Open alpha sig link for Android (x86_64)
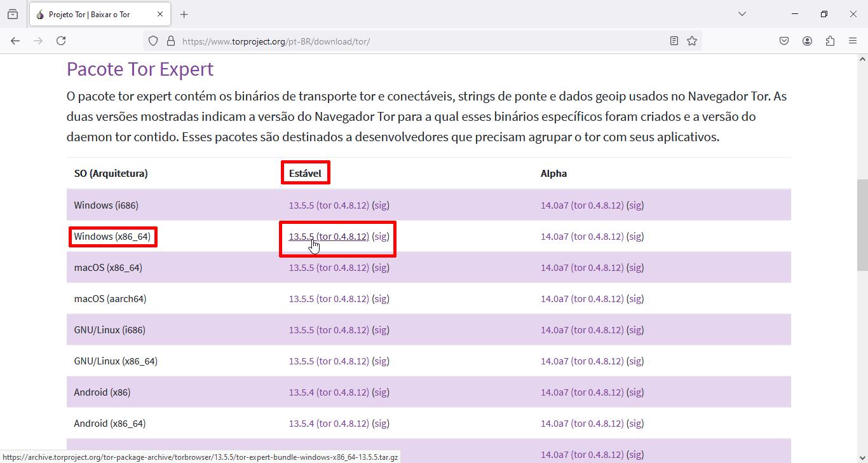Viewport: 868px width, 463px height. pyautogui.click(x=635, y=424)
